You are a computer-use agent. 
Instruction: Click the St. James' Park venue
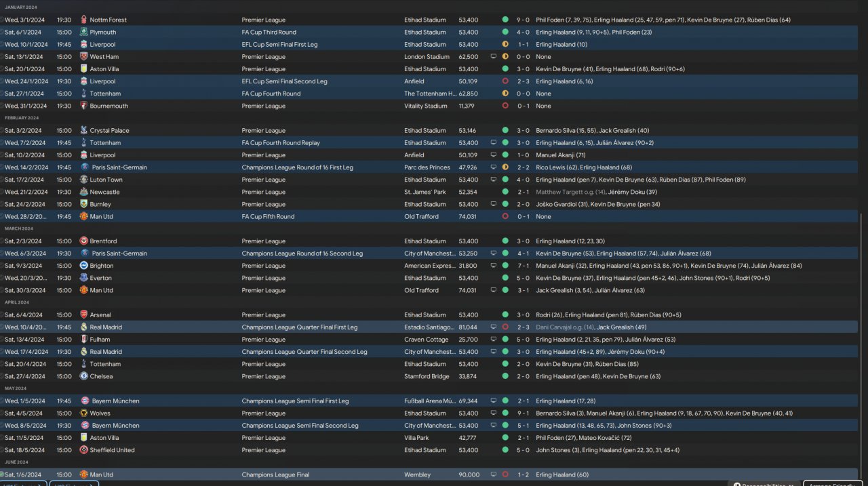pos(427,192)
